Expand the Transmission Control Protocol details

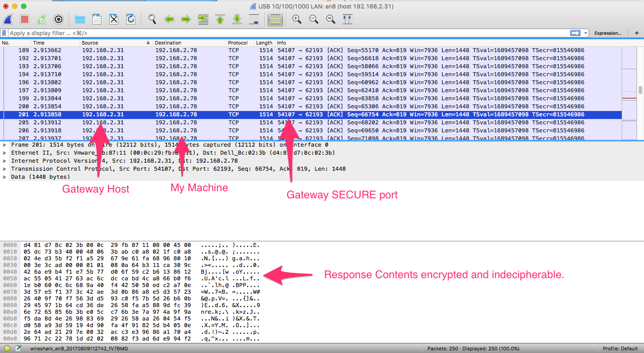tap(5, 169)
